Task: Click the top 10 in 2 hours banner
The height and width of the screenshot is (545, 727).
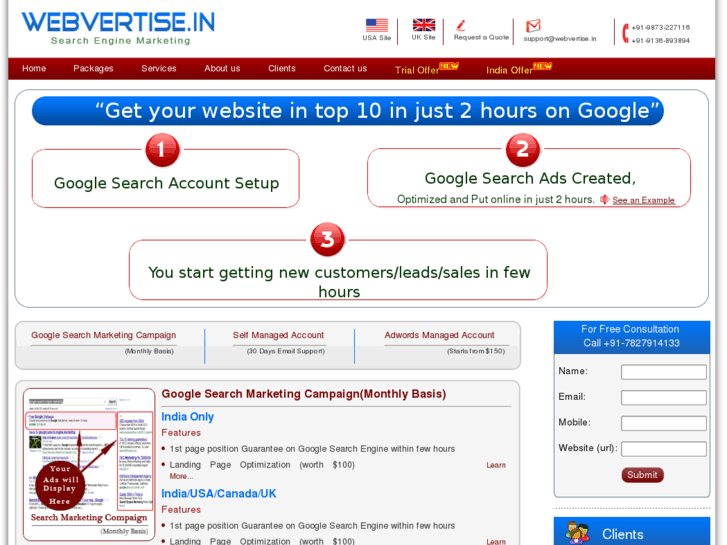Action: tap(348, 111)
